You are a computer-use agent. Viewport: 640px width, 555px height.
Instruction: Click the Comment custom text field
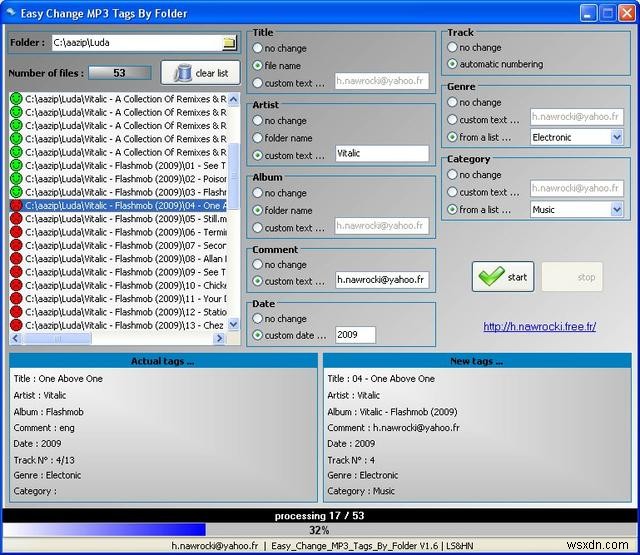click(382, 280)
